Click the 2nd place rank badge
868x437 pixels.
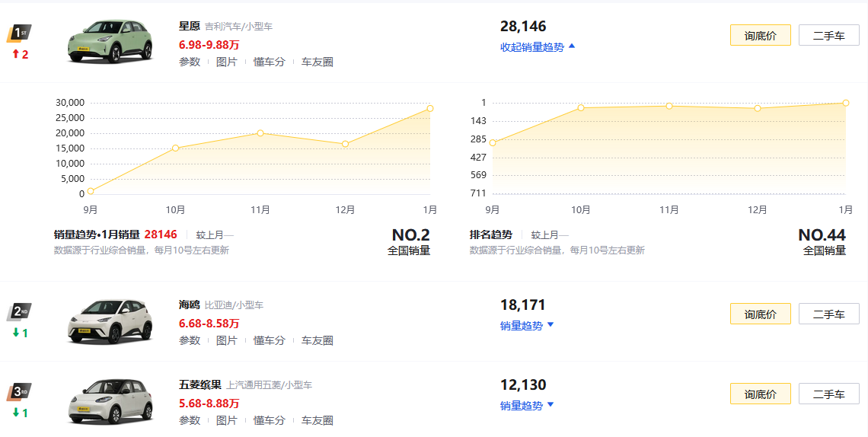pyautogui.click(x=19, y=312)
